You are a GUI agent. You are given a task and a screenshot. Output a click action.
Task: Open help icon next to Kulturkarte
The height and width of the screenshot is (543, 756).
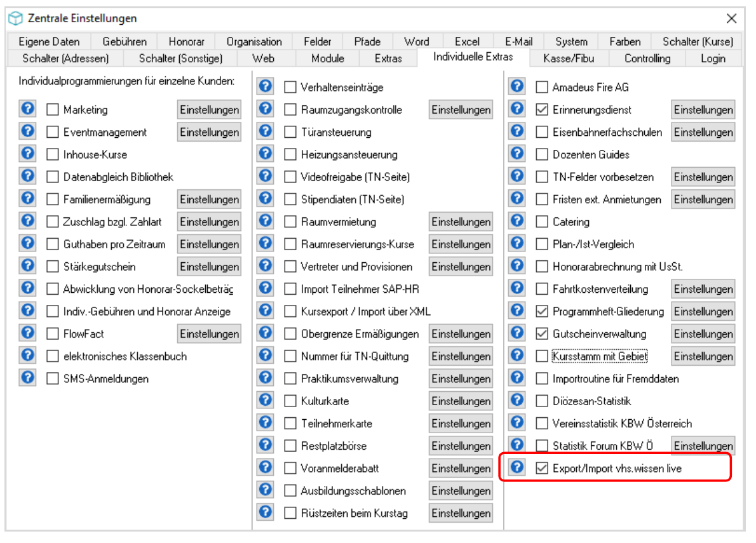coord(266,400)
